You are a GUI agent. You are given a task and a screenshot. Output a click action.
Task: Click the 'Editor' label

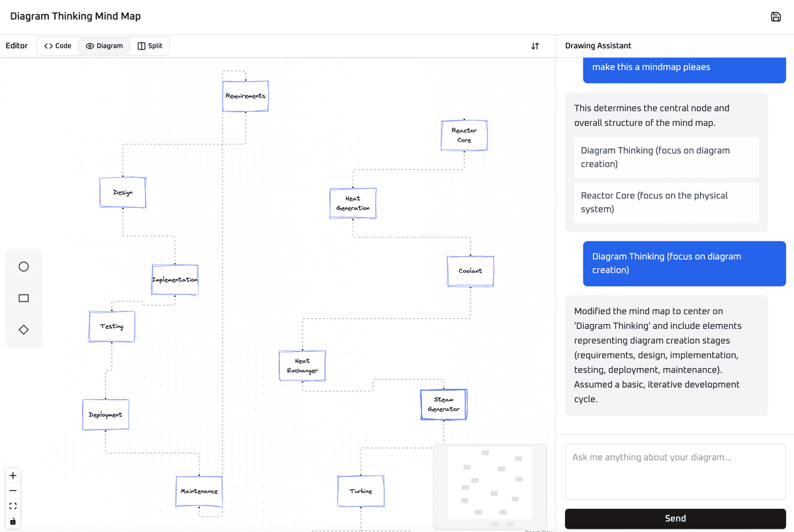click(17, 46)
